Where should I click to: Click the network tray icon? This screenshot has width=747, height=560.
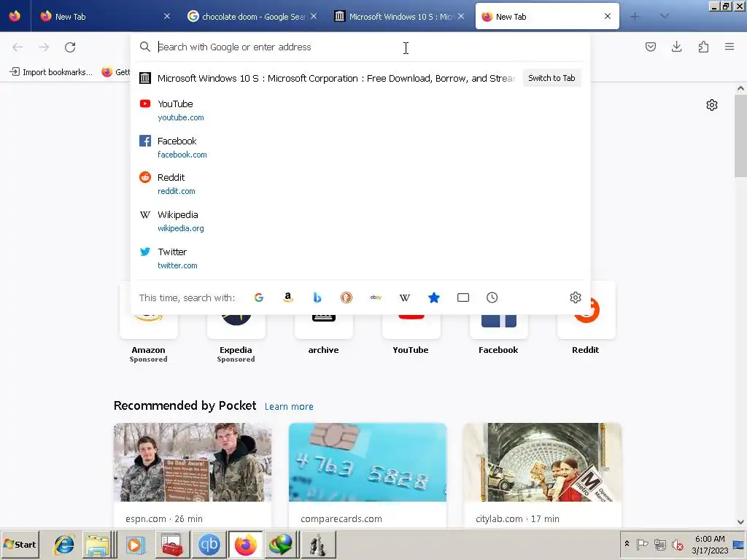tap(659, 544)
